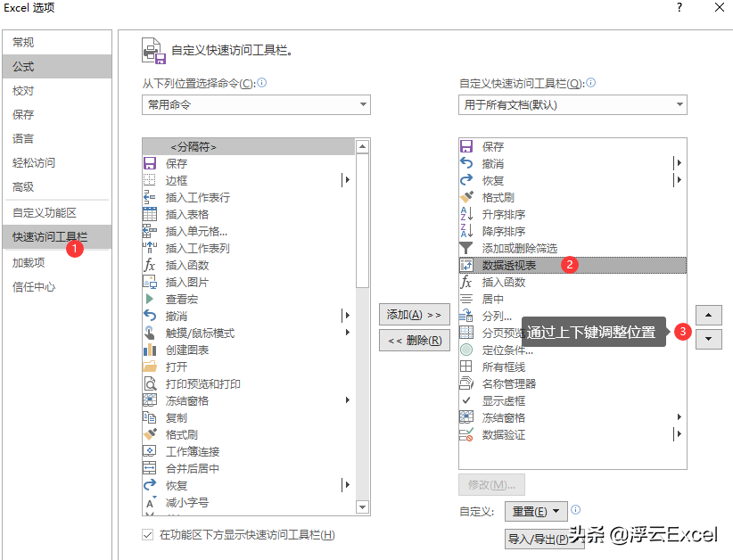Expand the Borders submenu arrow in the left list

coord(347,180)
